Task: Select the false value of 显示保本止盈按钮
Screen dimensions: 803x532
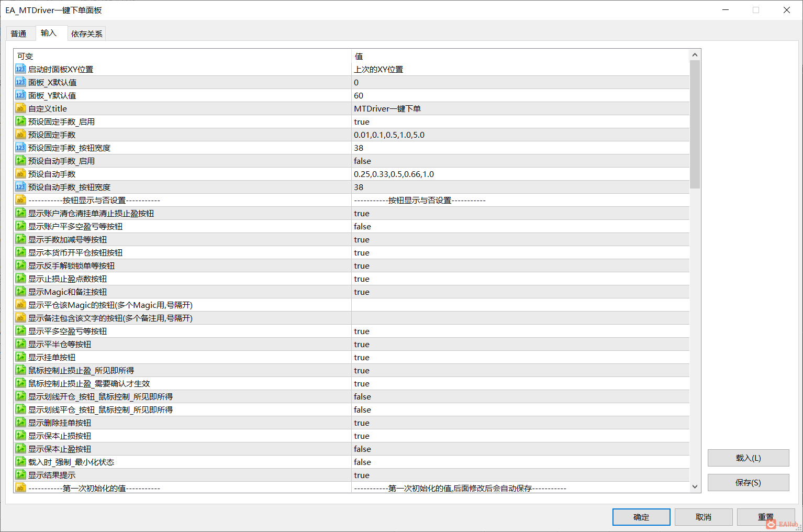Action: coord(362,449)
